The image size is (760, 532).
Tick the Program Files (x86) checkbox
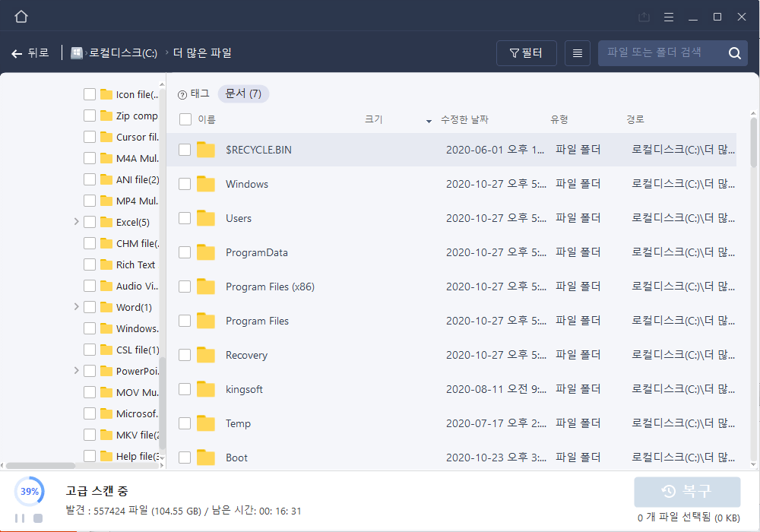185,287
